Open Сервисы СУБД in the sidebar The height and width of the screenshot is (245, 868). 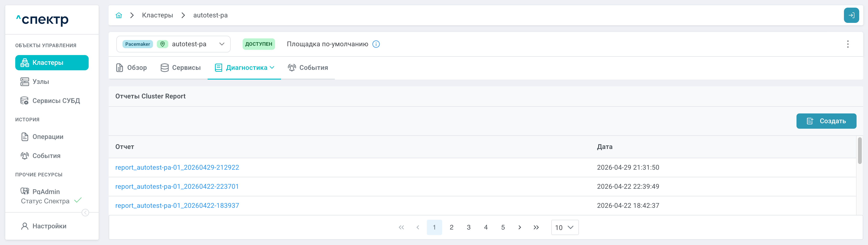point(52,101)
